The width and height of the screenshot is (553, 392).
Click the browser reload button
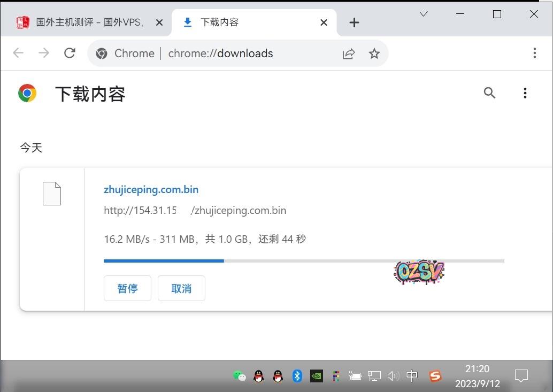click(70, 53)
